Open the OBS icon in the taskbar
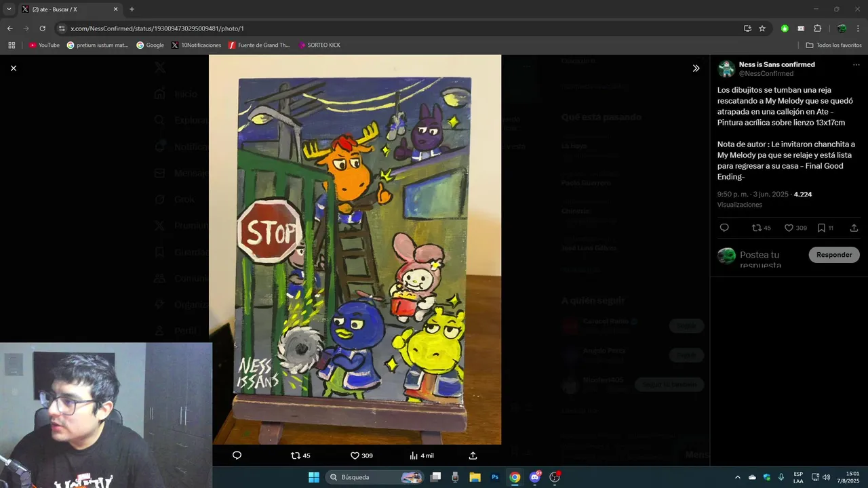868x488 pixels. click(555, 477)
